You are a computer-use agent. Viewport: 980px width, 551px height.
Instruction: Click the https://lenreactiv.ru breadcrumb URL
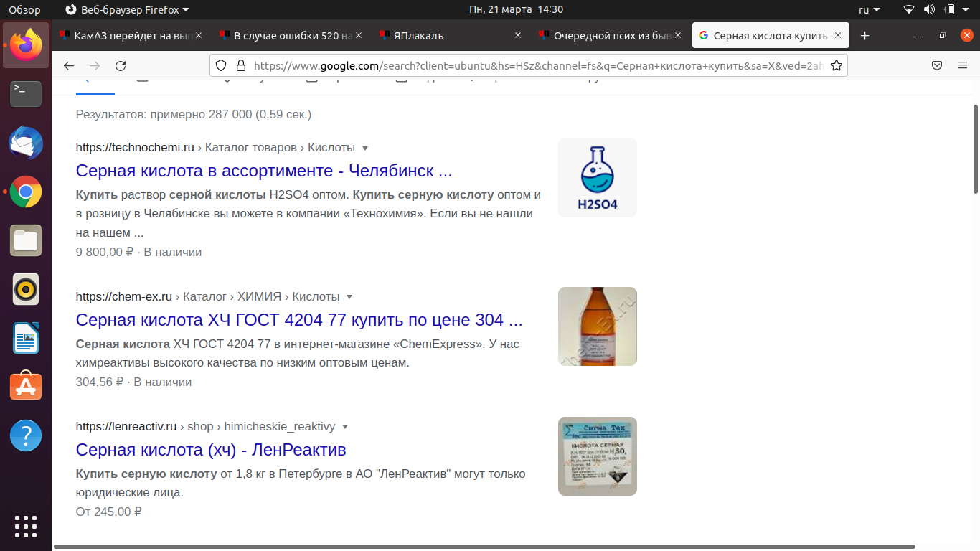click(126, 427)
